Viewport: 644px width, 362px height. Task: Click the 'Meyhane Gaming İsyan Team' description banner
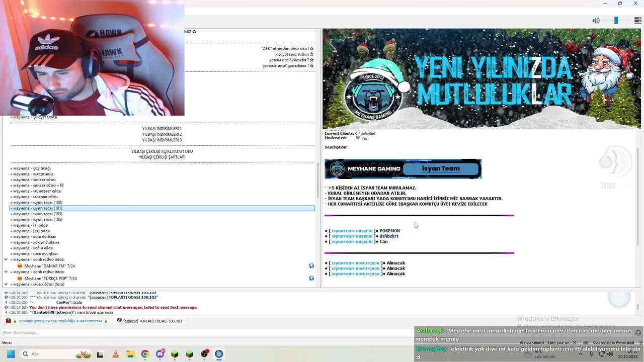point(403,169)
